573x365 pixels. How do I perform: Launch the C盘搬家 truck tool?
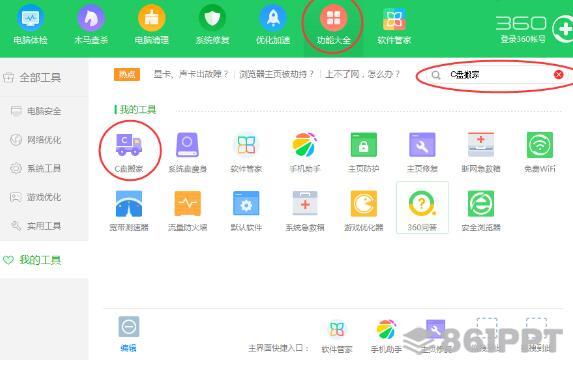pos(129,153)
